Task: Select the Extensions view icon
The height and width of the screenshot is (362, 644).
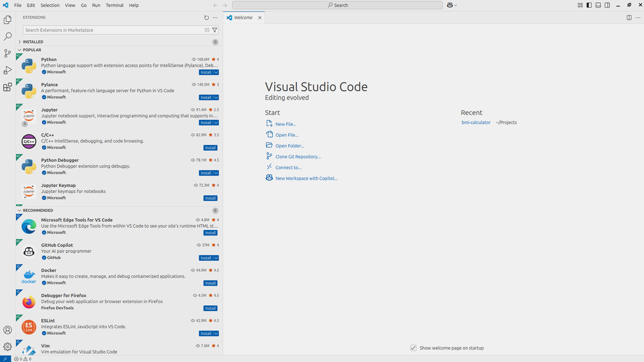Action: pos(8,87)
